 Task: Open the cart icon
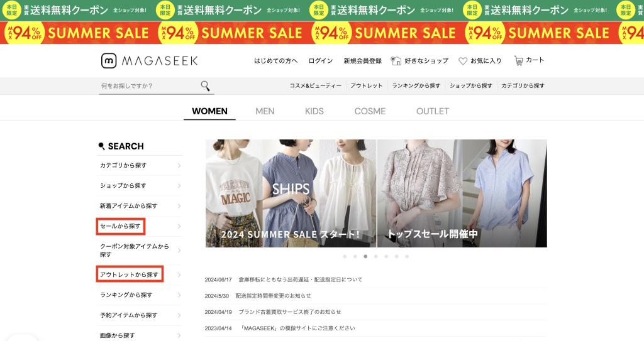tap(519, 61)
